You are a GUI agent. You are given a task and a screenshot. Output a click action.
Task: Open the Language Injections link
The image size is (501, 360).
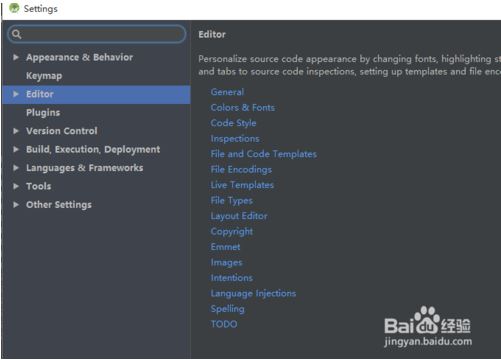click(253, 293)
